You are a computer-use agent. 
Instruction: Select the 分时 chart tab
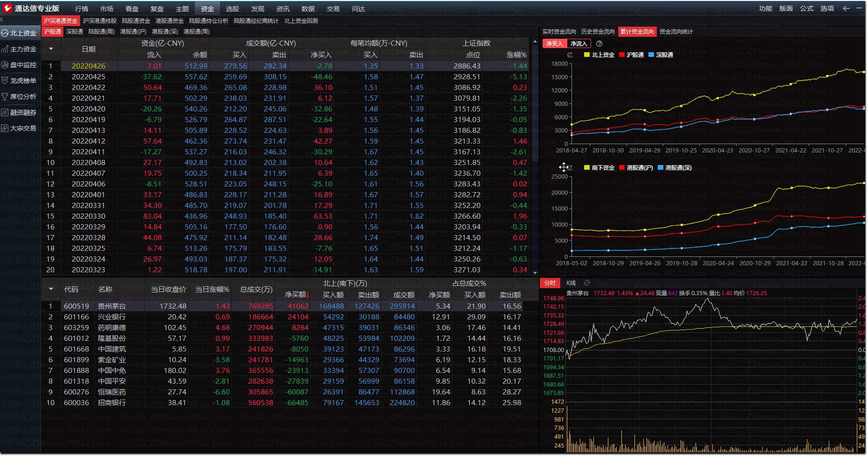click(550, 283)
